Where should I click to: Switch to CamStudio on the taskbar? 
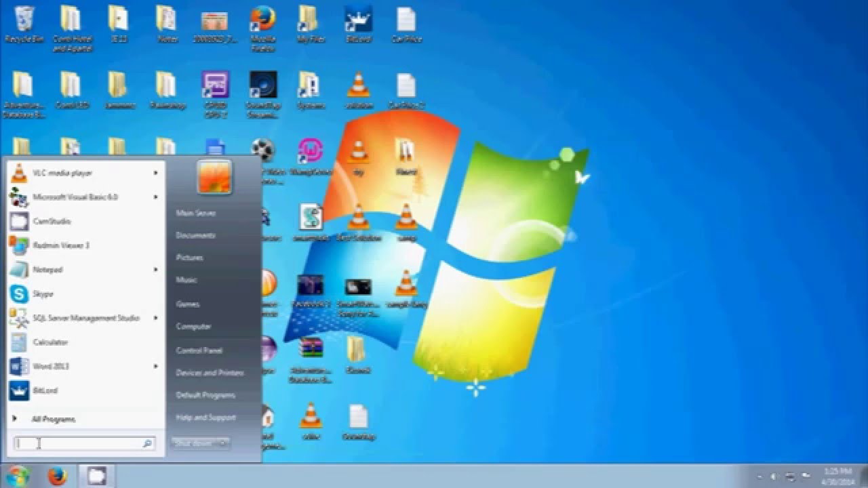(x=97, y=476)
